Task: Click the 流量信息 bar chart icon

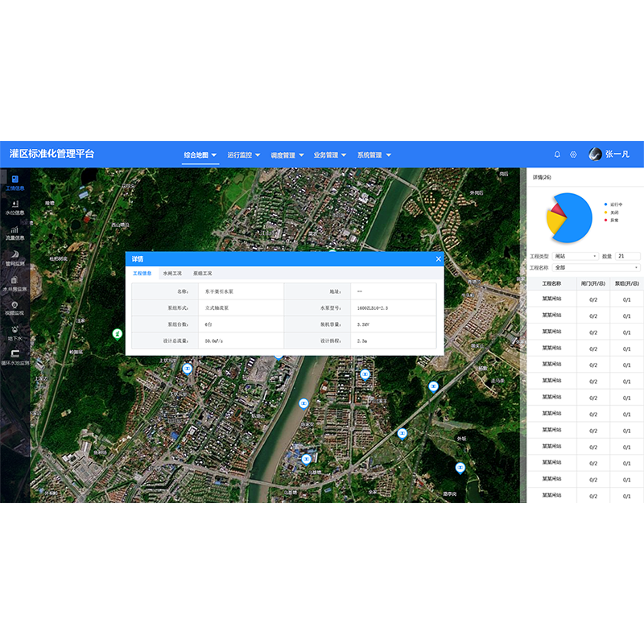Action: click(x=14, y=229)
